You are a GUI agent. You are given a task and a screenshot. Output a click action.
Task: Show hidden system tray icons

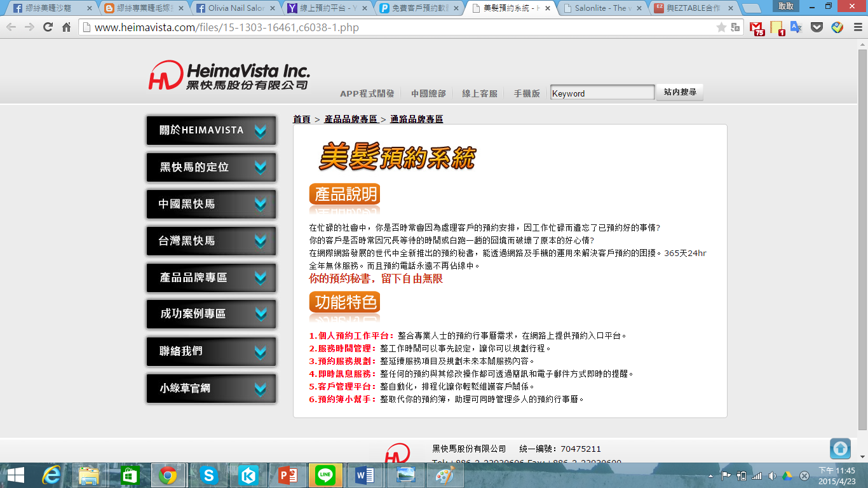pyautogui.click(x=711, y=476)
